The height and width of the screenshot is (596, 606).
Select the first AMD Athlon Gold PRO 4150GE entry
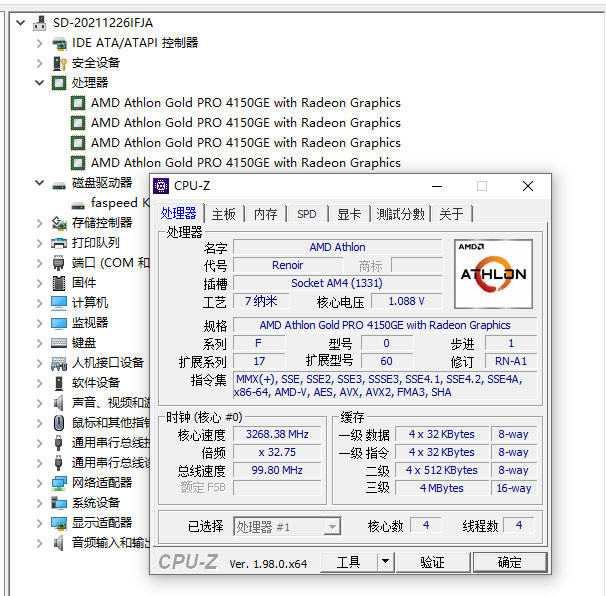click(x=246, y=103)
